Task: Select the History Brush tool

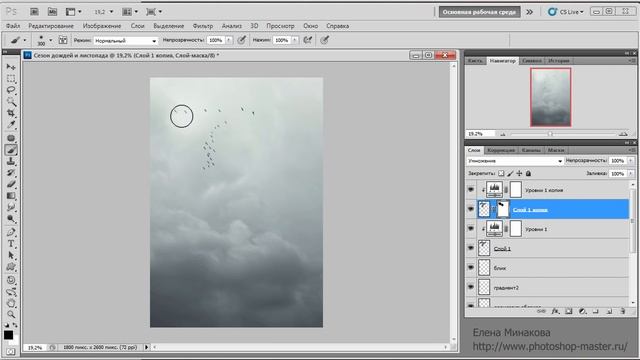Action: click(11, 173)
